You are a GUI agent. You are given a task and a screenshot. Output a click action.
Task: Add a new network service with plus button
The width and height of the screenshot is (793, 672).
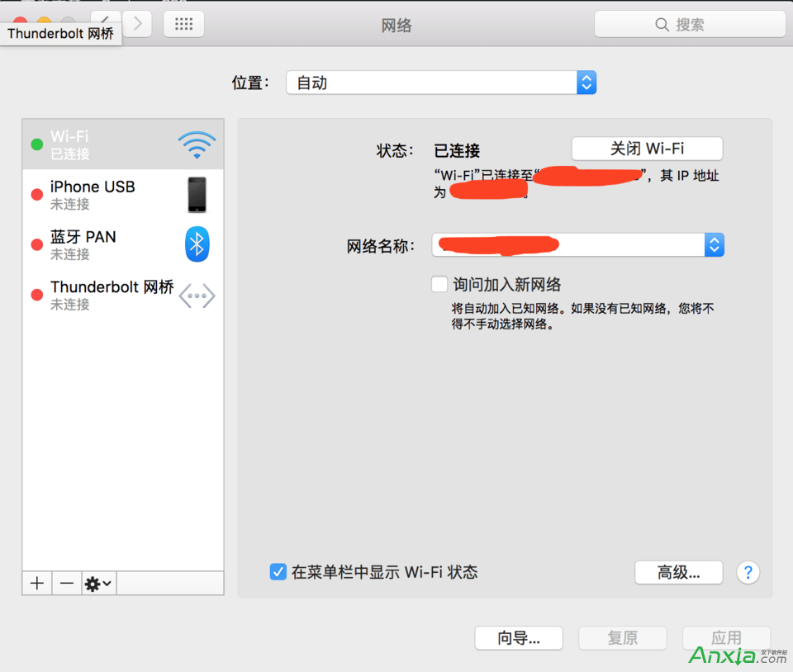(x=37, y=584)
